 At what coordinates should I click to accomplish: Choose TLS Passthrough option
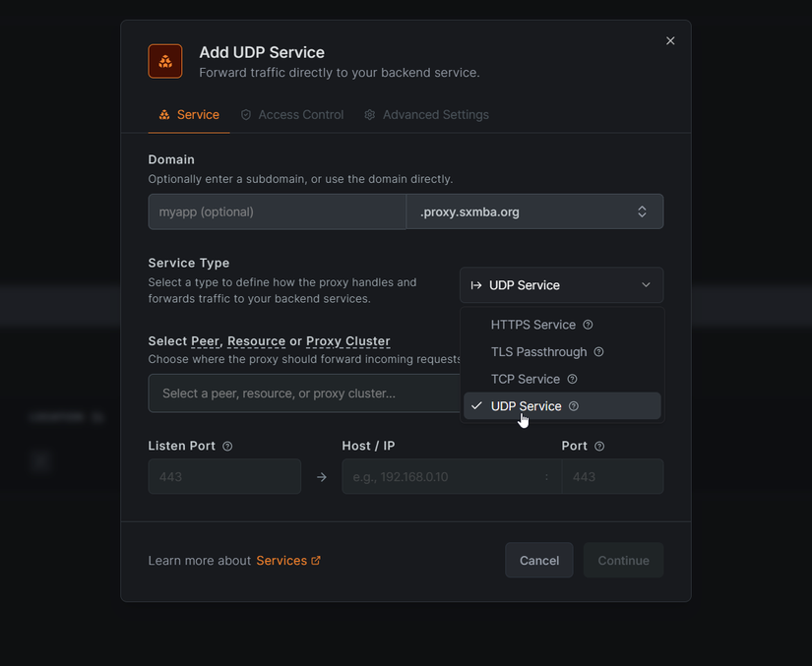[562, 352]
